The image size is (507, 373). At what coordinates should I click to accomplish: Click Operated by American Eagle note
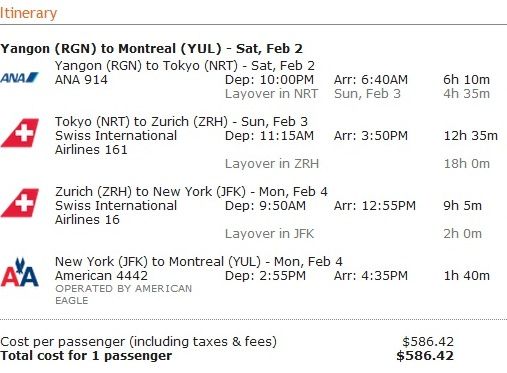coord(124,294)
